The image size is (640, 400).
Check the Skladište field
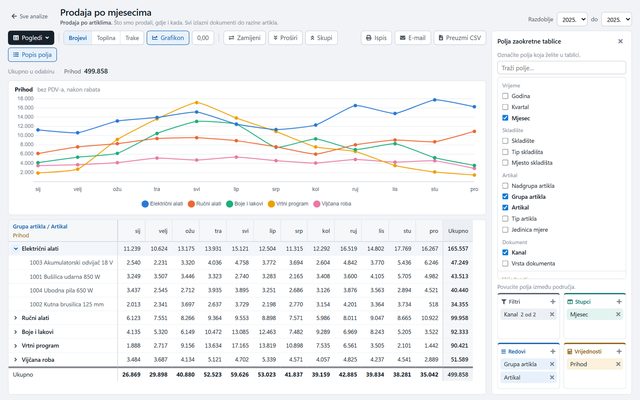(505, 141)
